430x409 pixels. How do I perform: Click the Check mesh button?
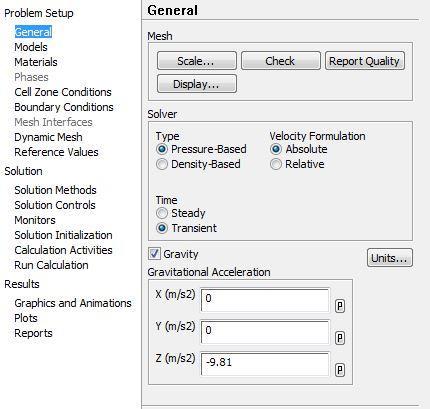[281, 61]
